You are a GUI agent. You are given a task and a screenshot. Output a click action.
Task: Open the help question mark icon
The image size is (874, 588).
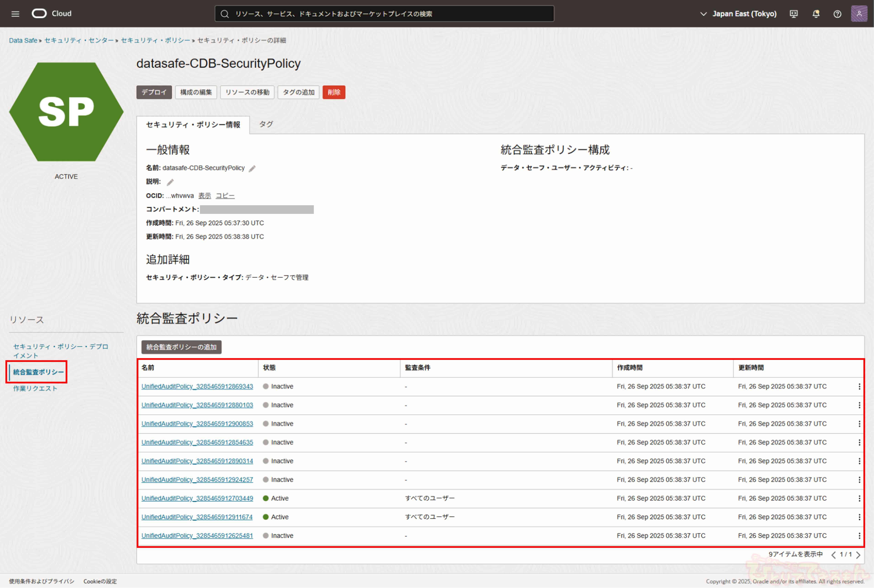click(x=837, y=14)
